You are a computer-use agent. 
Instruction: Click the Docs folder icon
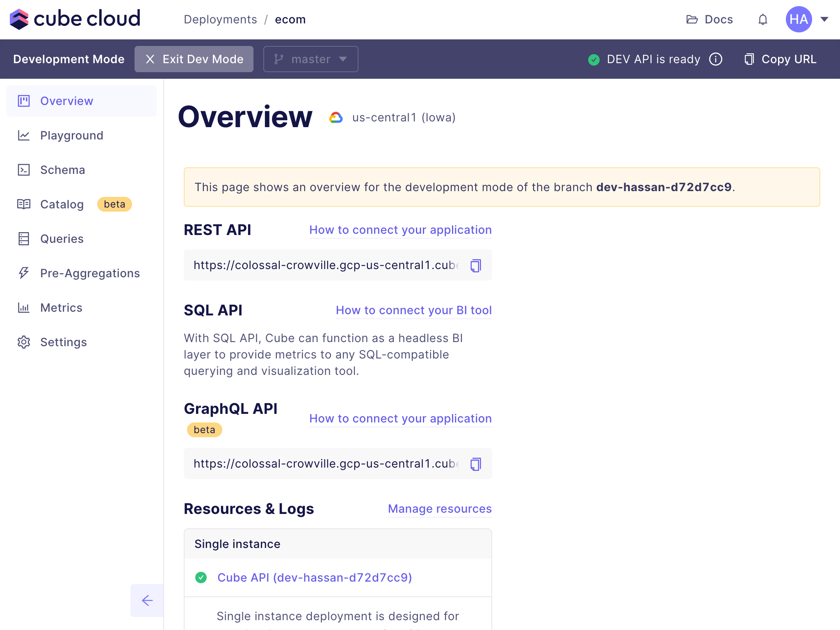click(692, 19)
